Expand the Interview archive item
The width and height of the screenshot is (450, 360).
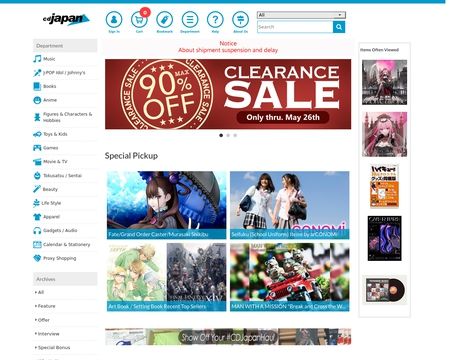tap(47, 334)
